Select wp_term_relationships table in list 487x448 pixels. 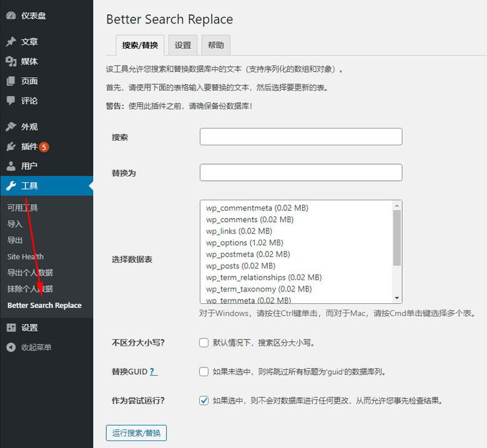pos(264,277)
